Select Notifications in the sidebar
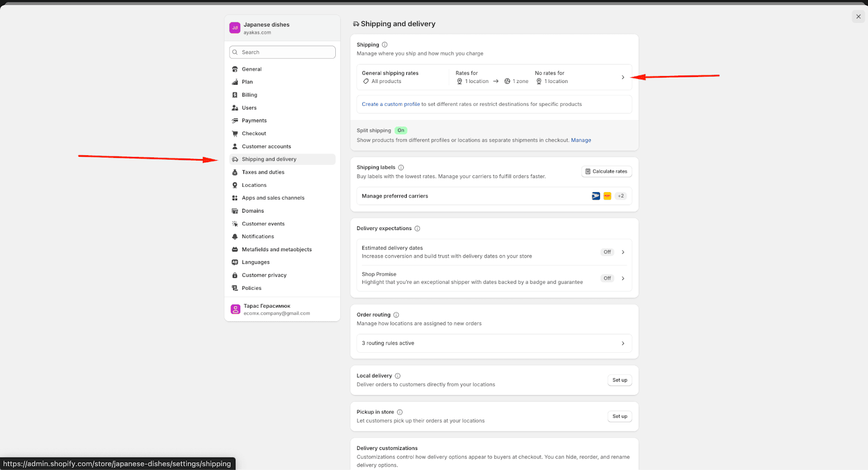The image size is (868, 470). (x=282, y=237)
